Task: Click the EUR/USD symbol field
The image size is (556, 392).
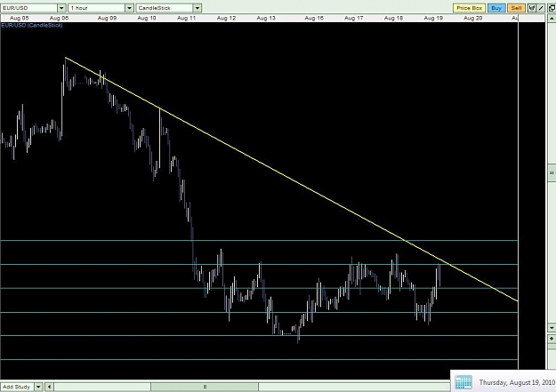Action: (x=28, y=8)
